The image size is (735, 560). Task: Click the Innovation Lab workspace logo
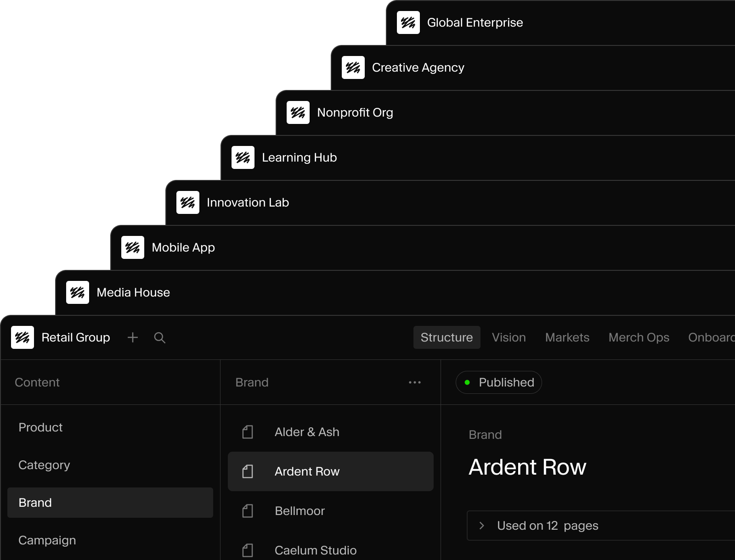pos(188,202)
